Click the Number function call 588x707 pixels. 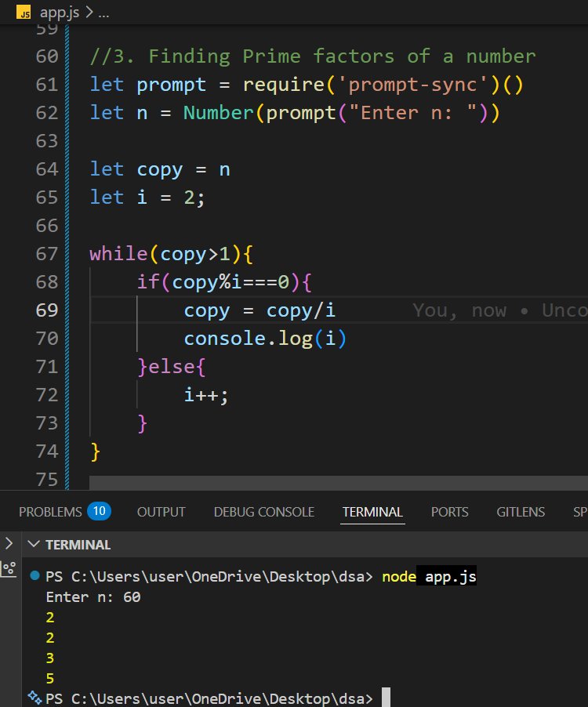[219, 113]
